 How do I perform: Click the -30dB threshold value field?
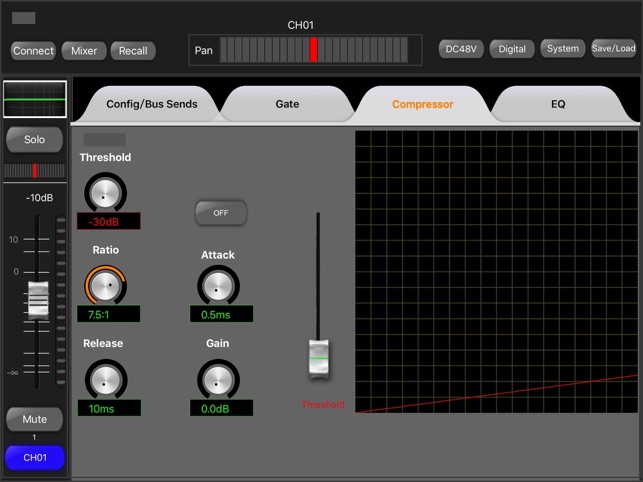point(109,222)
